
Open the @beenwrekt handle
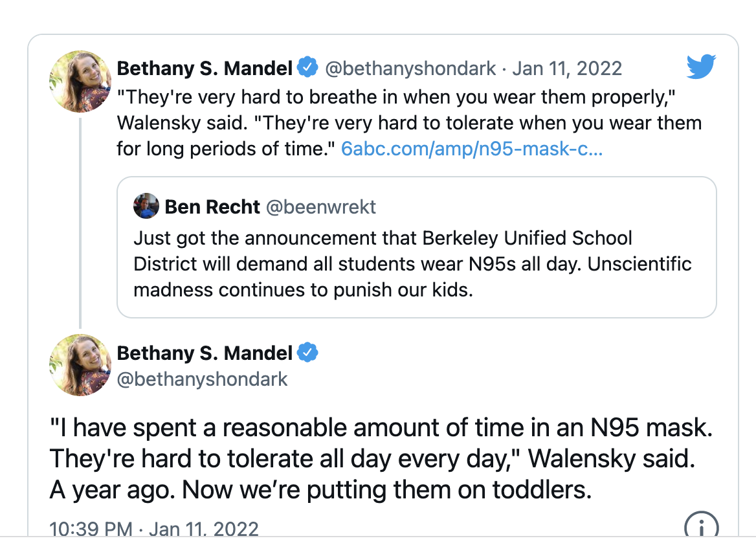(x=321, y=206)
